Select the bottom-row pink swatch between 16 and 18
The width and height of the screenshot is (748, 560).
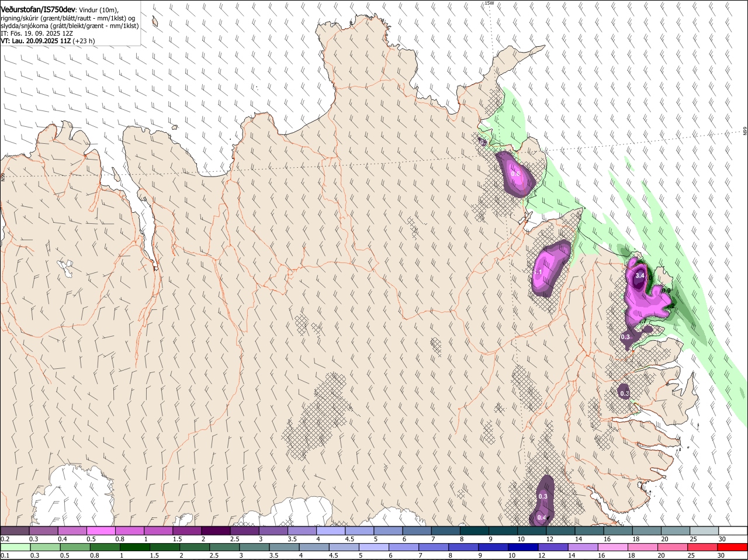614,547
